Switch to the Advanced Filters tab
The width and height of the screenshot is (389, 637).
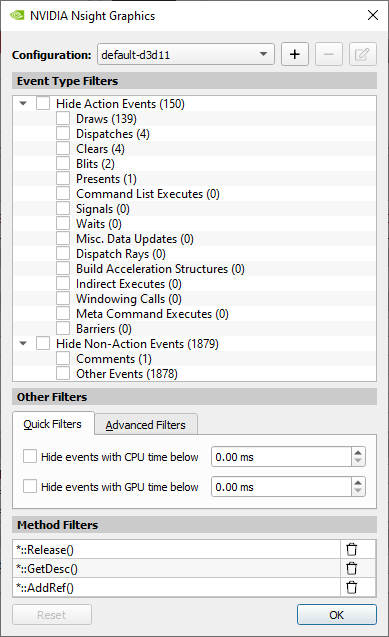[x=146, y=425]
